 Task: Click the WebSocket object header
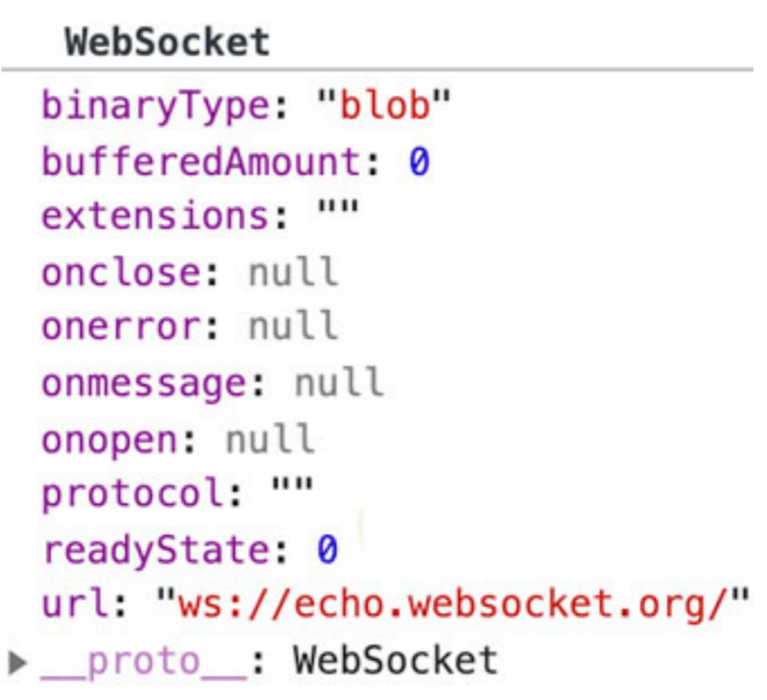coord(168,43)
